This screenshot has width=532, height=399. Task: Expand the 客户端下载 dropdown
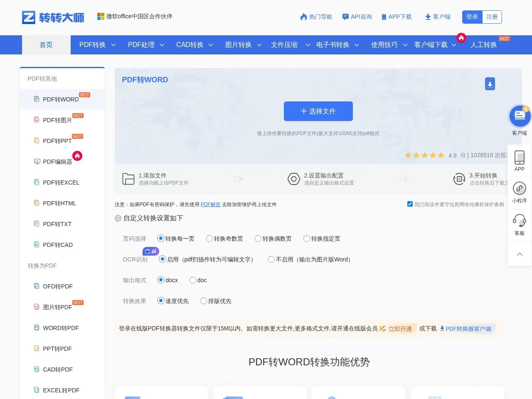tap(431, 45)
